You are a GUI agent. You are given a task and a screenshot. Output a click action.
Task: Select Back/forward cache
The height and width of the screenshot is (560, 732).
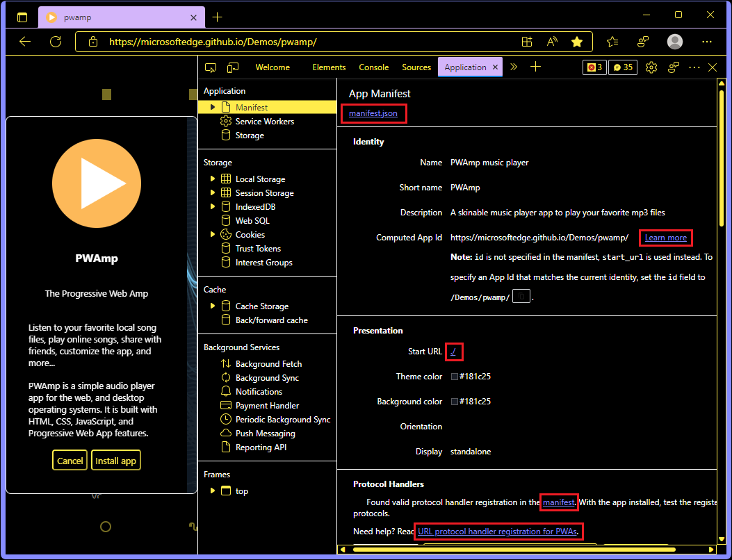[271, 320]
